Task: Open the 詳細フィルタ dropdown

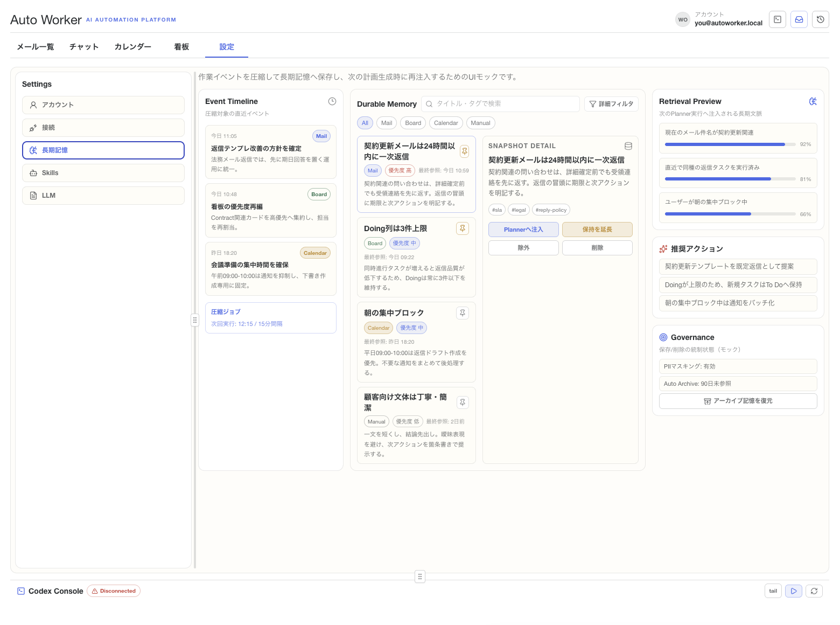Action: pyautogui.click(x=611, y=104)
